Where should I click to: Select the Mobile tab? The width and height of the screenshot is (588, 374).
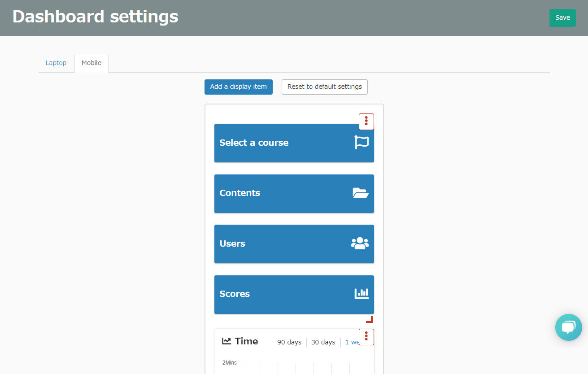[x=91, y=63]
